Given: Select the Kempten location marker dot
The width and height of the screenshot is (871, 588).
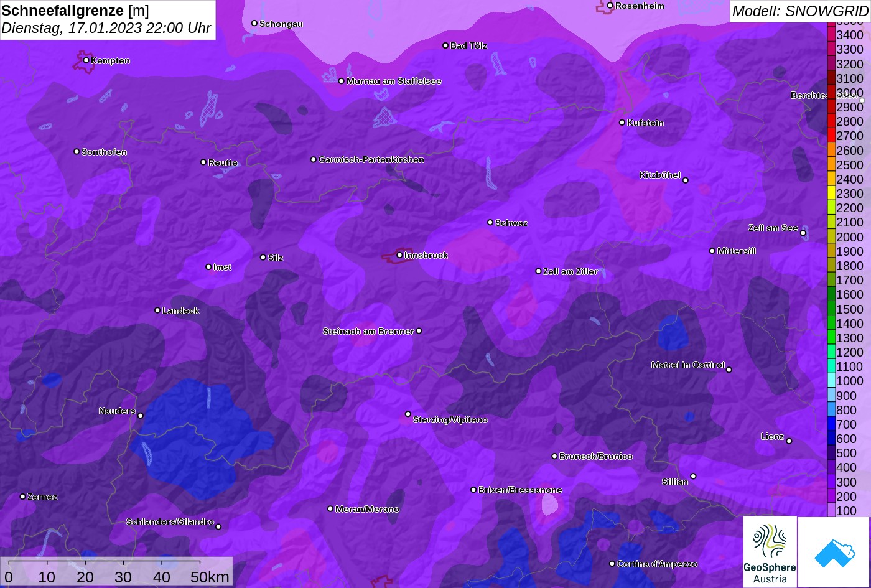Looking at the screenshot, I should pos(86,60).
